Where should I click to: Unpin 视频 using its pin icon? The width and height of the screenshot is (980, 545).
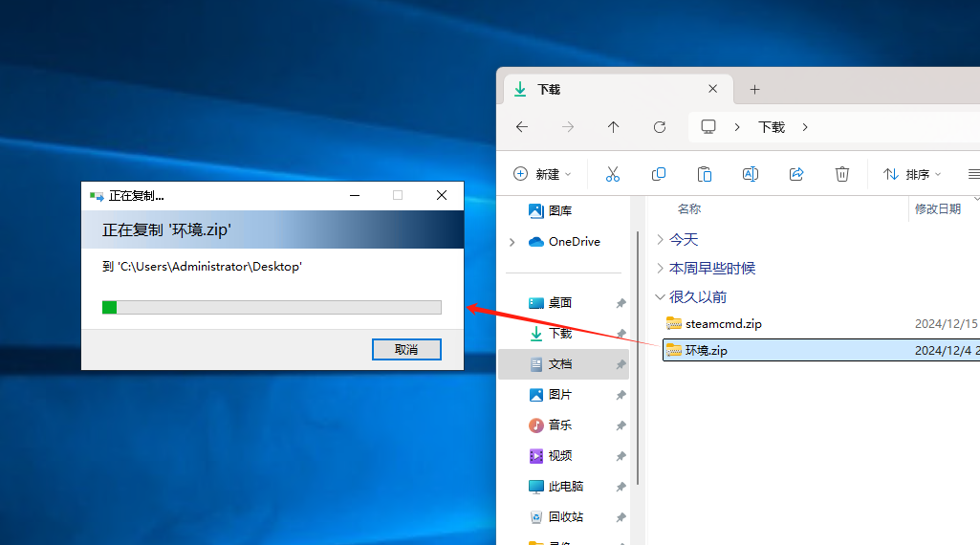[x=621, y=456]
